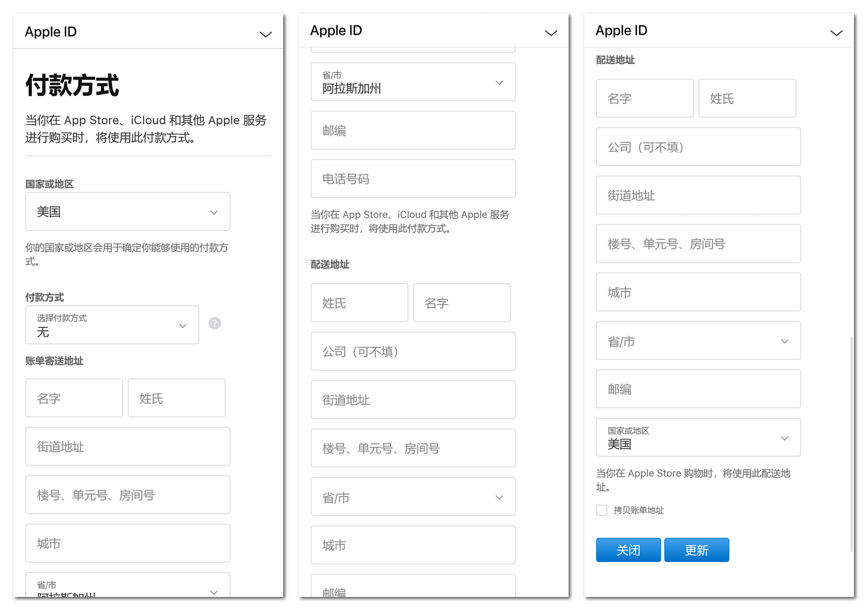Click the 公司（可不填）field in the middle panel
The width and height of the screenshot is (868, 611).
(x=413, y=351)
